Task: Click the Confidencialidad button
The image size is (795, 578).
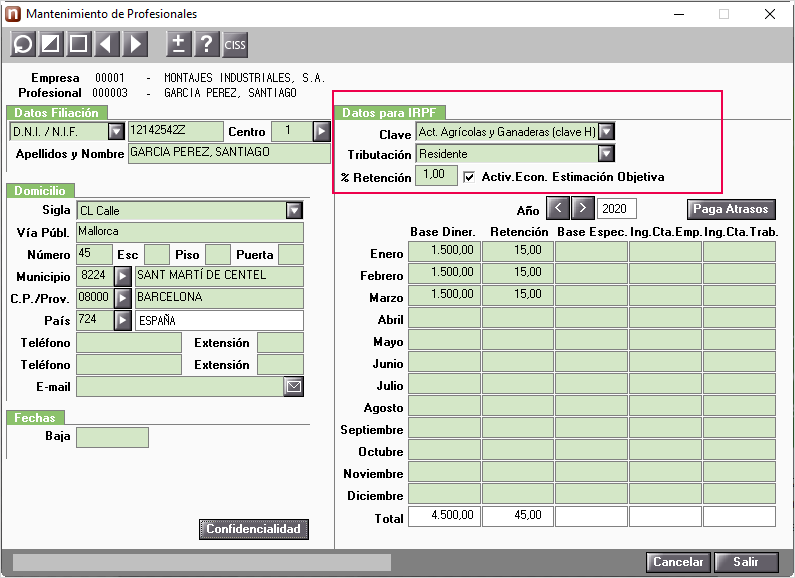Action: pyautogui.click(x=254, y=529)
